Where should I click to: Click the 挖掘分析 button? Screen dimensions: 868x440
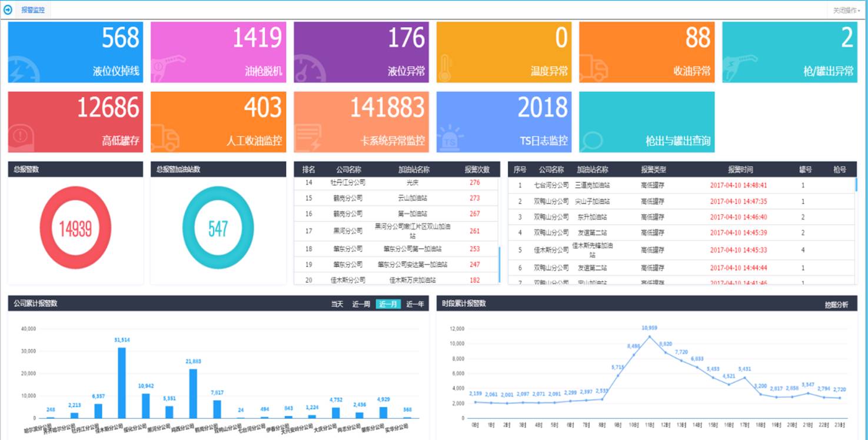click(x=836, y=305)
